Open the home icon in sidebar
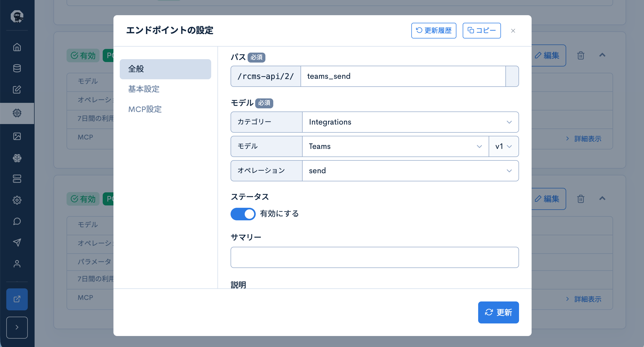Screen dimensions: 644x347 pyautogui.click(x=17, y=47)
